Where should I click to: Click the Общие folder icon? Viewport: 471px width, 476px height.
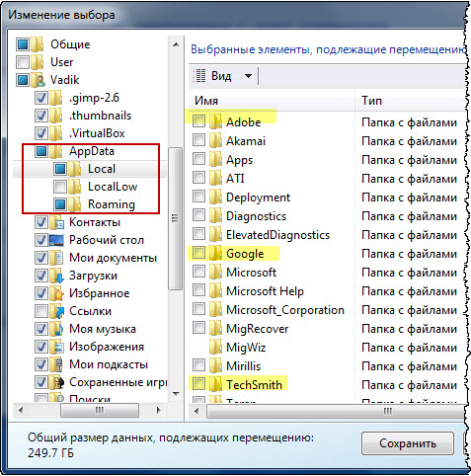[37, 44]
